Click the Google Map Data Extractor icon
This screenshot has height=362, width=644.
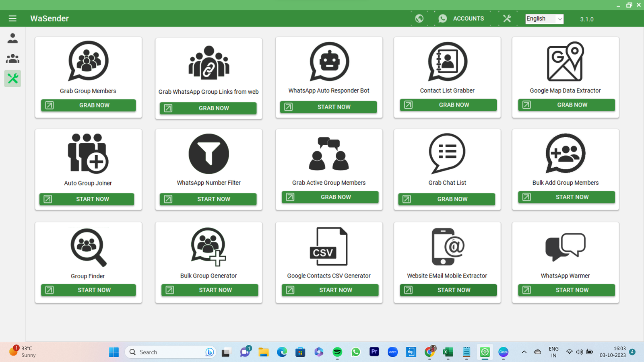tap(565, 62)
